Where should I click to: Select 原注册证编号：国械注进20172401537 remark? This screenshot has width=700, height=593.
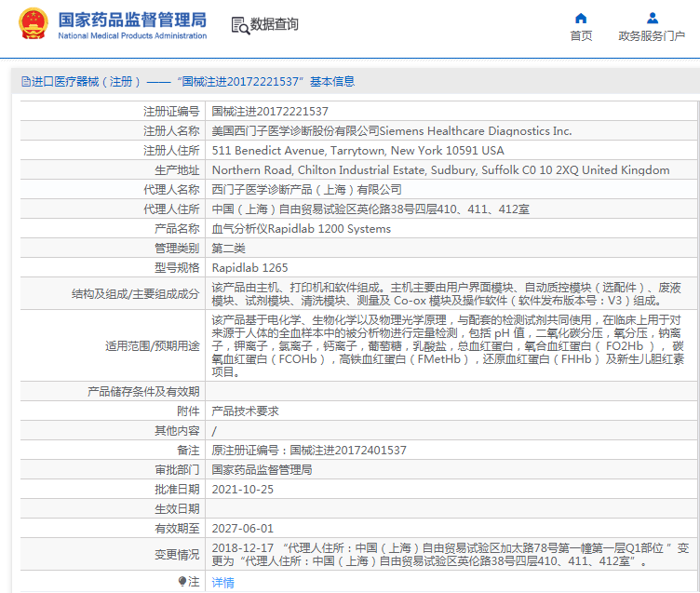click(x=309, y=451)
